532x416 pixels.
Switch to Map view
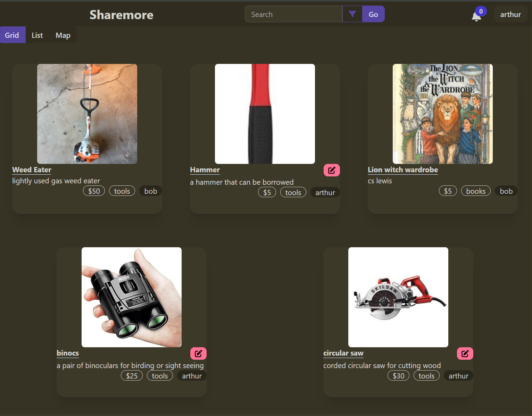[63, 35]
